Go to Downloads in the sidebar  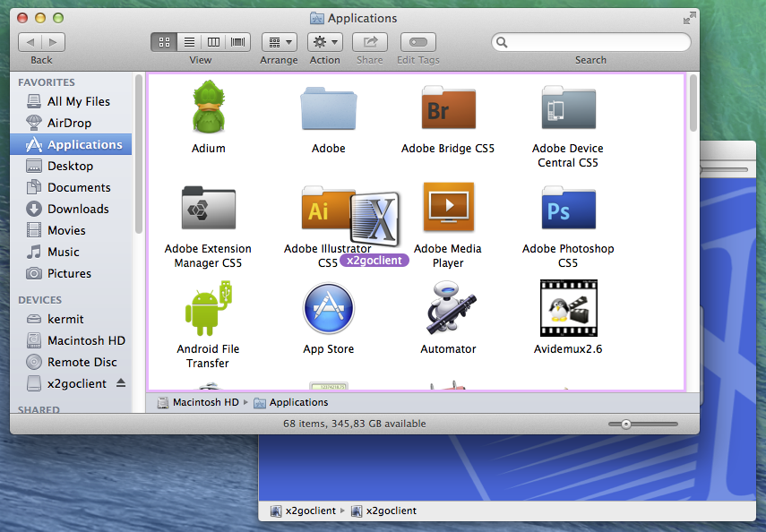click(x=78, y=209)
